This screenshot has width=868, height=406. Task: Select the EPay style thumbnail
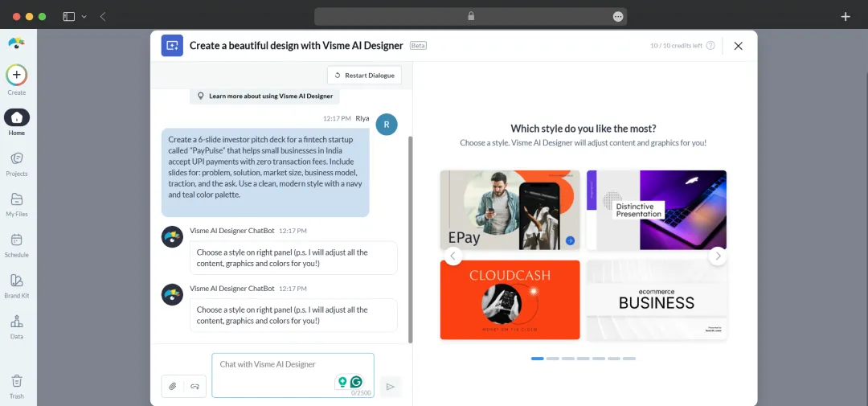click(x=510, y=210)
